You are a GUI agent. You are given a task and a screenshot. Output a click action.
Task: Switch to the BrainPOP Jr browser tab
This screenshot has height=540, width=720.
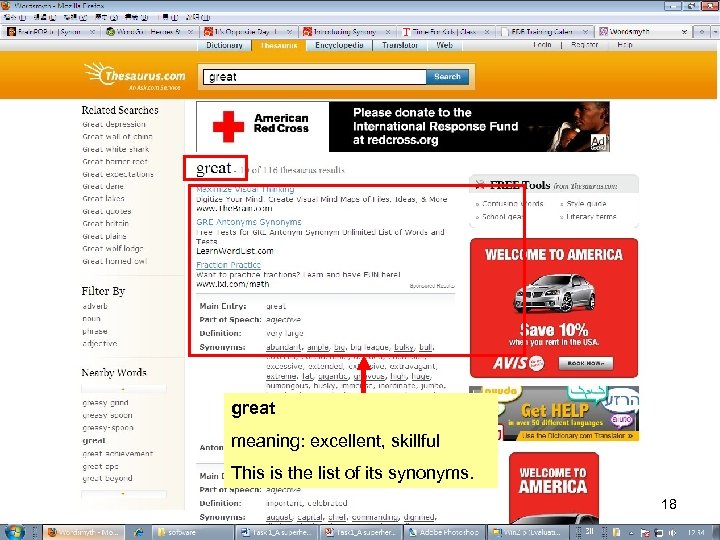click(x=50, y=32)
